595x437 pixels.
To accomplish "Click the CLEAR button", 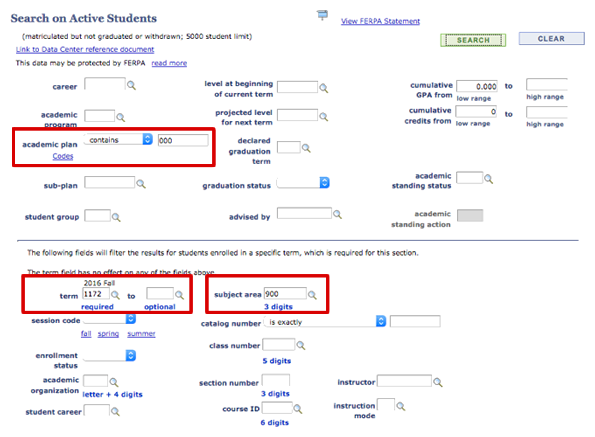I will pos(551,39).
